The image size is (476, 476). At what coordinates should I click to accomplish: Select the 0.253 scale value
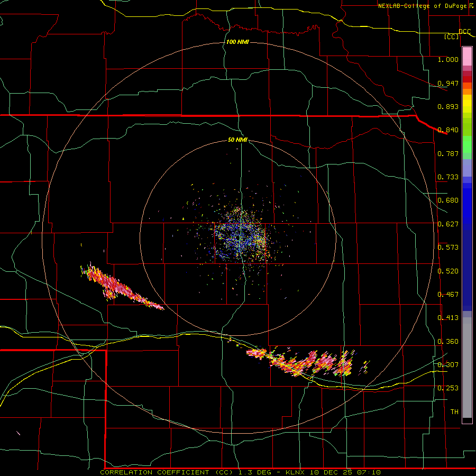point(448,388)
